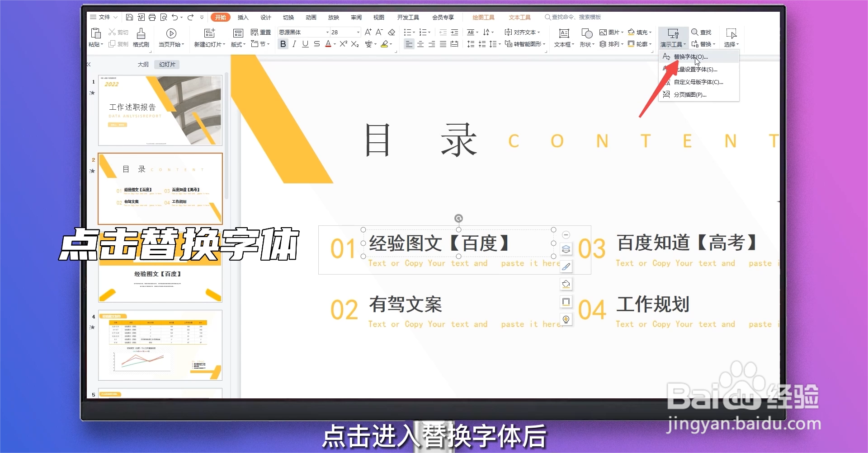Click the New Slide (新建幻灯片) icon

(x=209, y=33)
